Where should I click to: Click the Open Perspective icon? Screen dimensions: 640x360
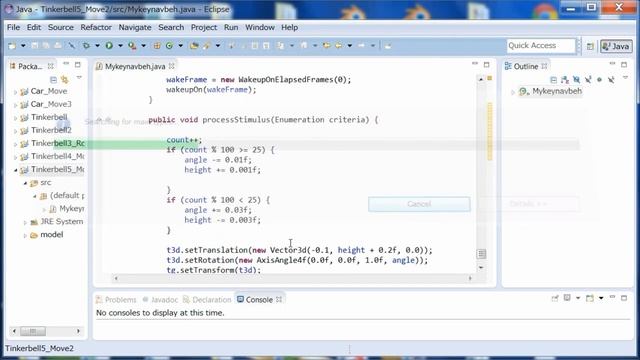590,47
